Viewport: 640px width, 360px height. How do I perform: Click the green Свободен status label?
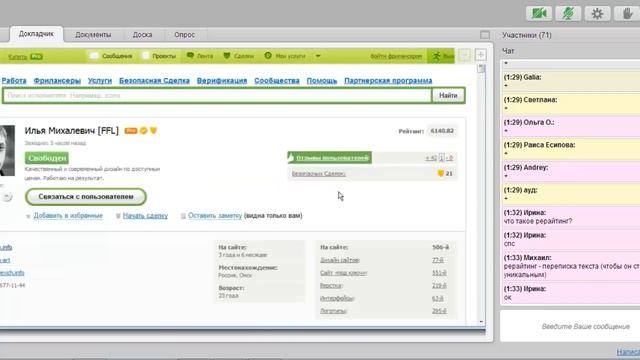tap(47, 158)
